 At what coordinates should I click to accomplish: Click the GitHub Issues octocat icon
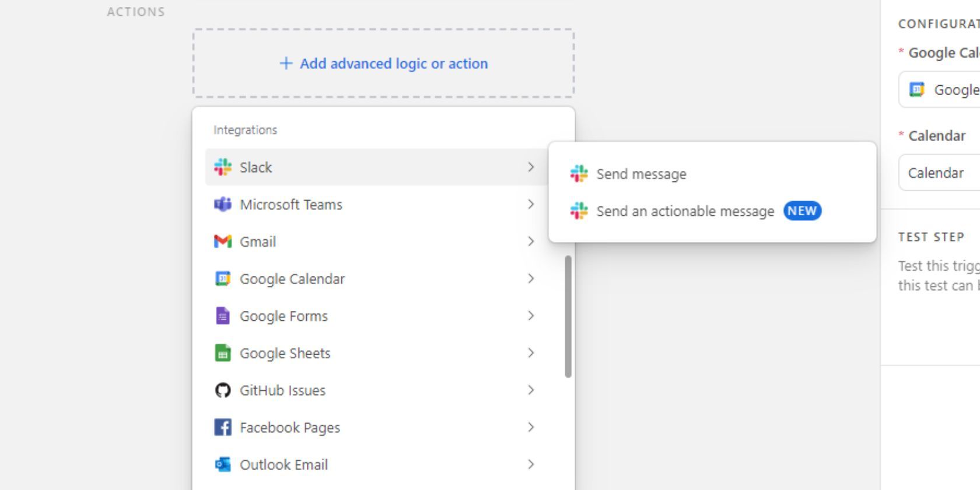(x=222, y=390)
